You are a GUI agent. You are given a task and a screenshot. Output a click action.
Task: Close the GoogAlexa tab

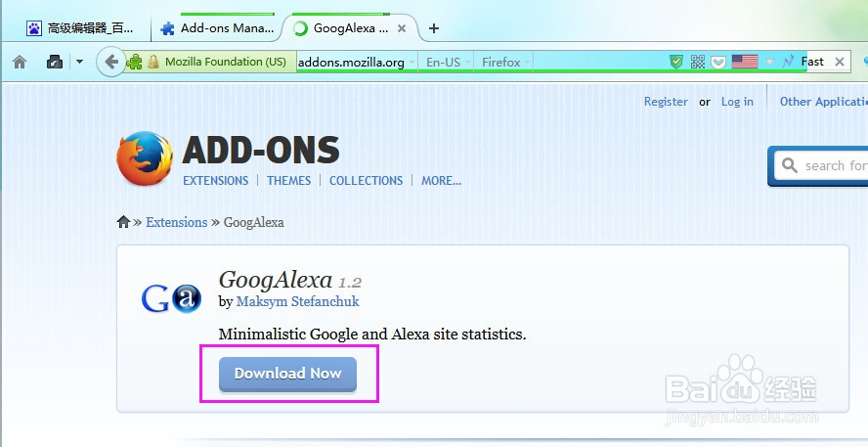pyautogui.click(x=402, y=28)
